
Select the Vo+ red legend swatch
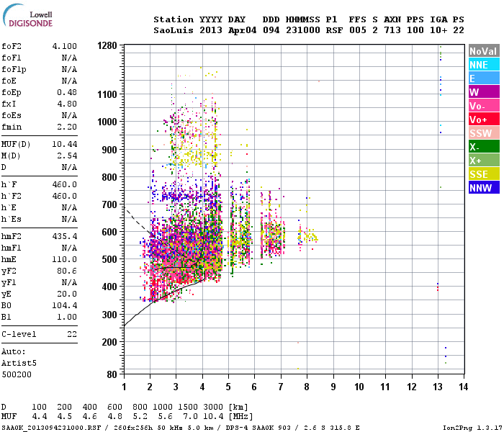pyautogui.click(x=484, y=120)
